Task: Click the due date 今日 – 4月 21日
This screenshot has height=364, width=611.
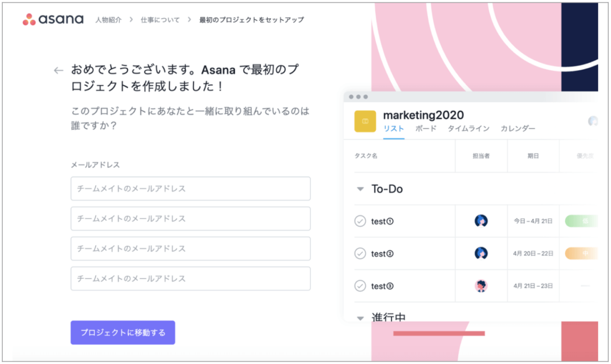Action: tap(533, 221)
